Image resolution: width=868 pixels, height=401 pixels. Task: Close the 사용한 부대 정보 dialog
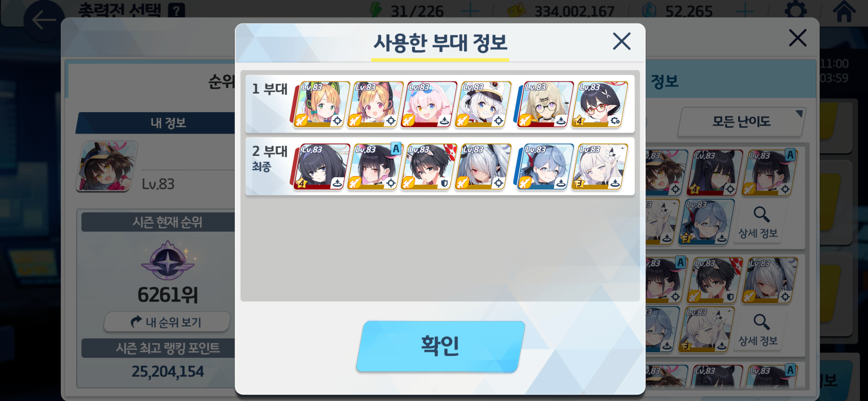click(x=621, y=41)
